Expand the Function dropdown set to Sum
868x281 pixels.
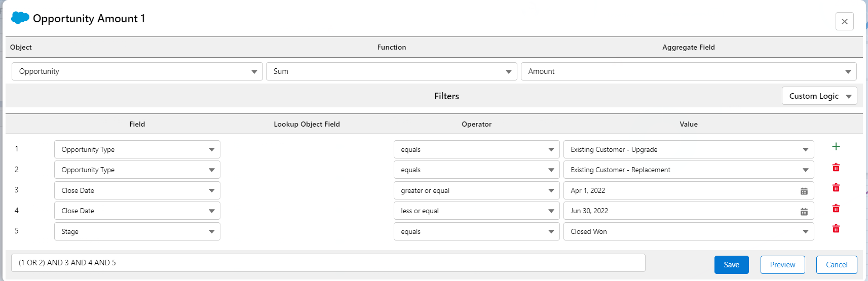point(391,71)
